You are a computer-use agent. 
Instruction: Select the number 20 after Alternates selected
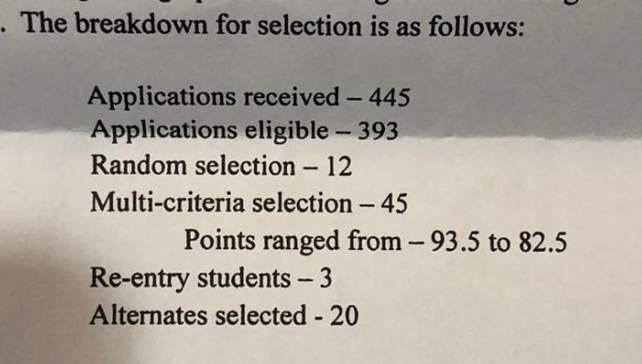point(344,316)
